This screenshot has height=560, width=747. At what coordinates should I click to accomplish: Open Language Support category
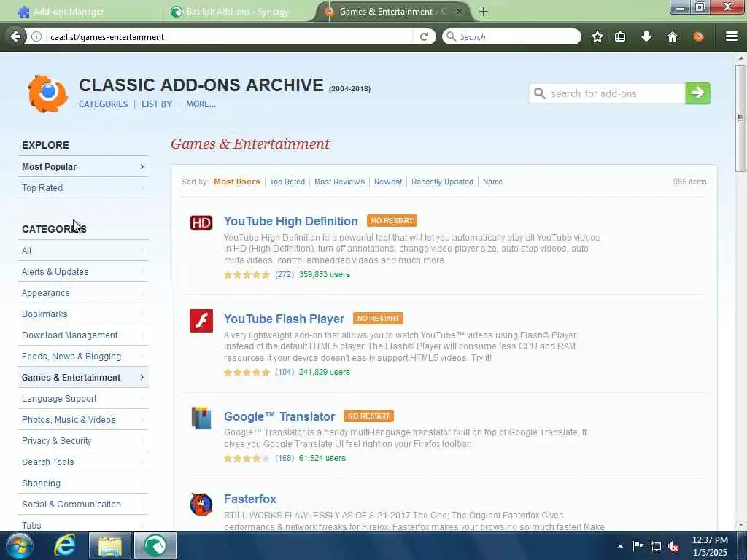[x=83, y=399]
